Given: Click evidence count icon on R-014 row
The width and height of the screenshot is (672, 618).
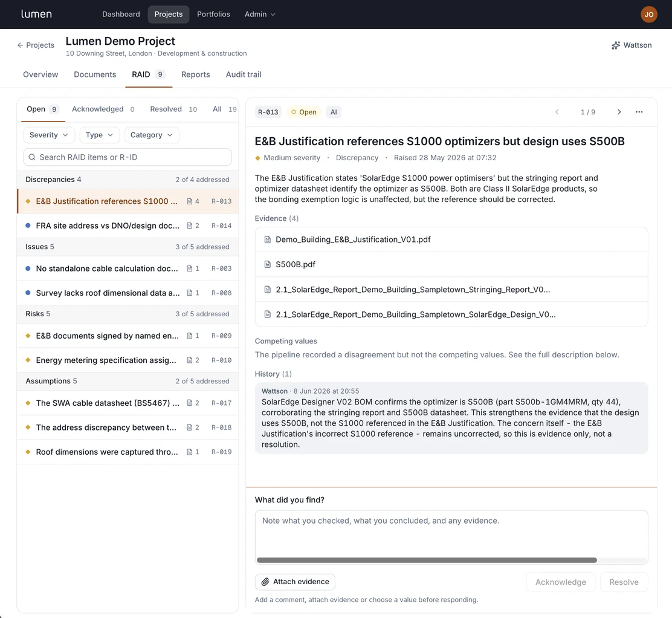Looking at the screenshot, I should click(189, 226).
